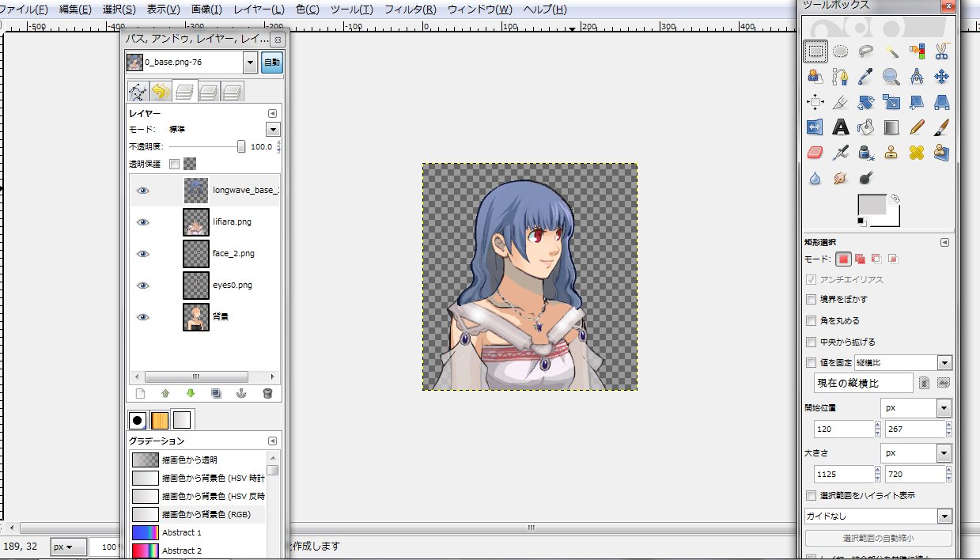Select the Heal bandage tool
The image size is (980, 560).
[917, 152]
